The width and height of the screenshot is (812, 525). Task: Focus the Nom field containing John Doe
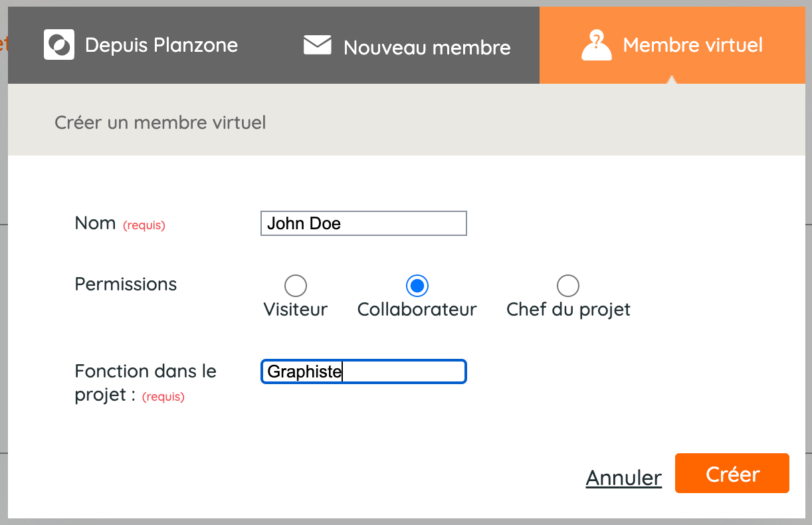(x=363, y=223)
